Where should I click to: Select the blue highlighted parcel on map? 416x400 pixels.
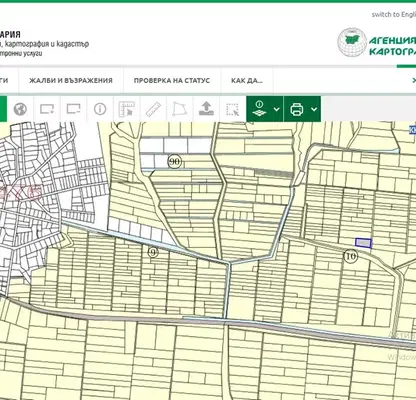point(363,243)
